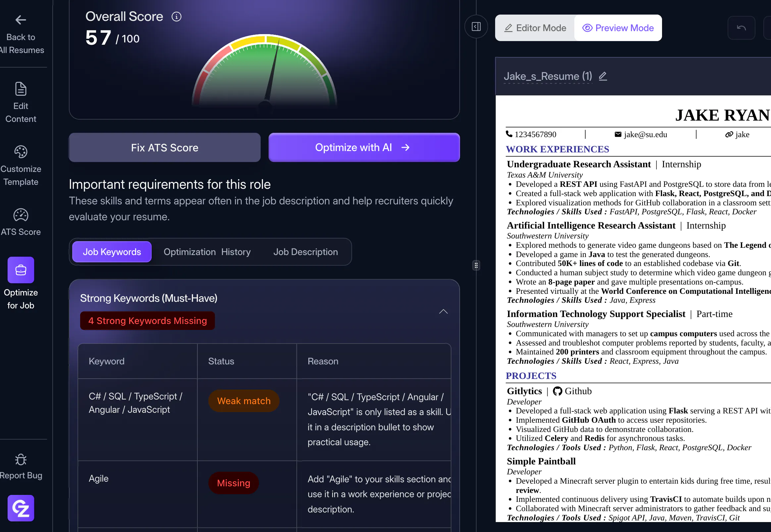Open the Optimization History tab
771x532 pixels.
pos(207,252)
